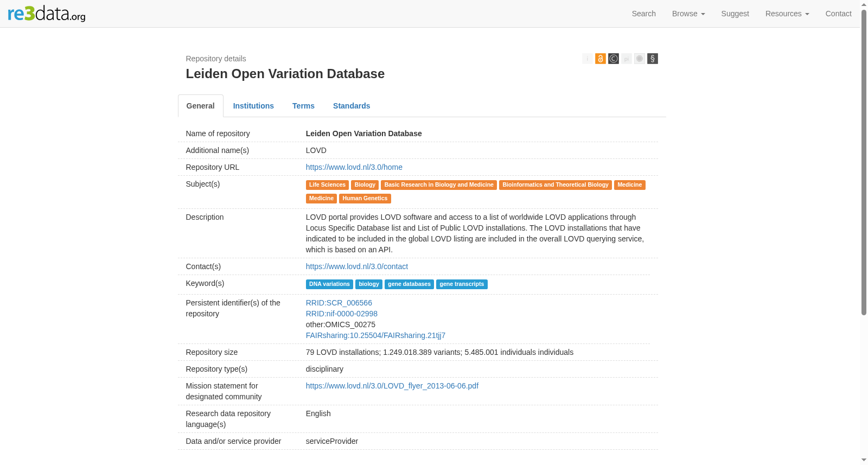
Task: Click the copyright license badge icon
Action: coord(614,59)
